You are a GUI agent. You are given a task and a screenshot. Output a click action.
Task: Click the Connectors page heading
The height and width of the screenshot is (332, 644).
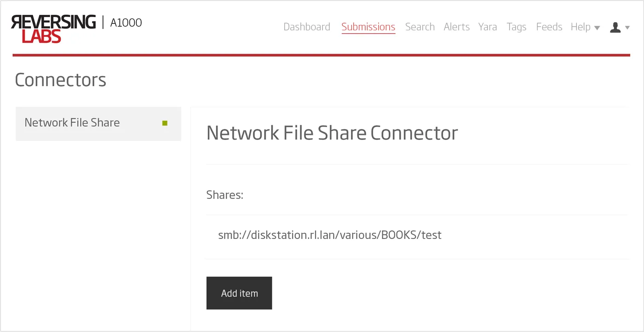pyautogui.click(x=60, y=80)
